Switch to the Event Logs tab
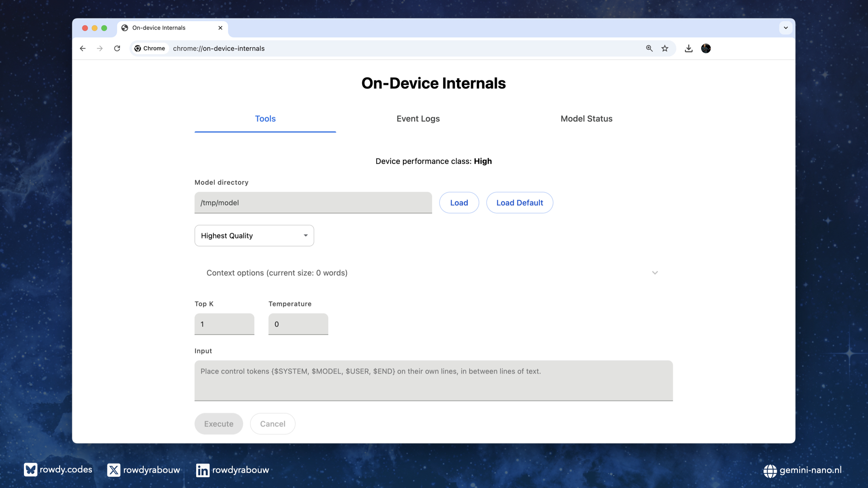 pos(418,119)
